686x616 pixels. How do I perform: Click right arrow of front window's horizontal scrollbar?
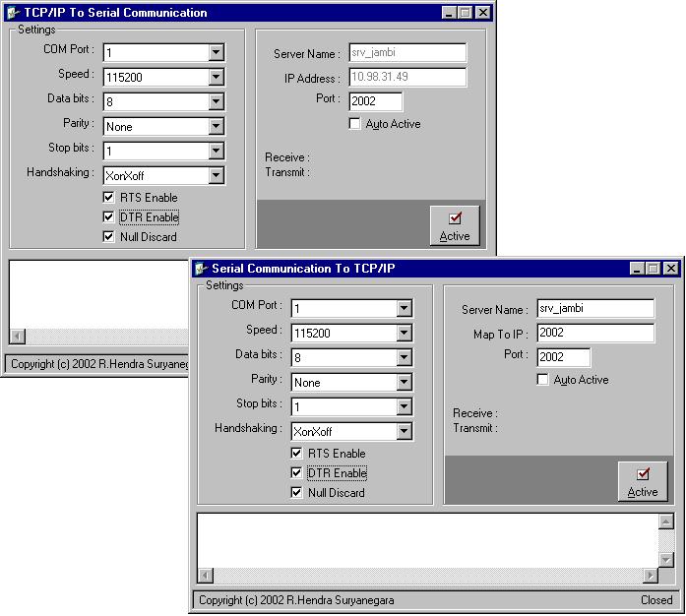coord(650,576)
